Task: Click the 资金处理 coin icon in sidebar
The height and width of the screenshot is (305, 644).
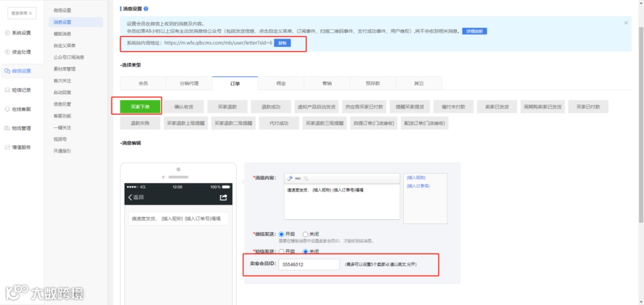Action: 7,52
